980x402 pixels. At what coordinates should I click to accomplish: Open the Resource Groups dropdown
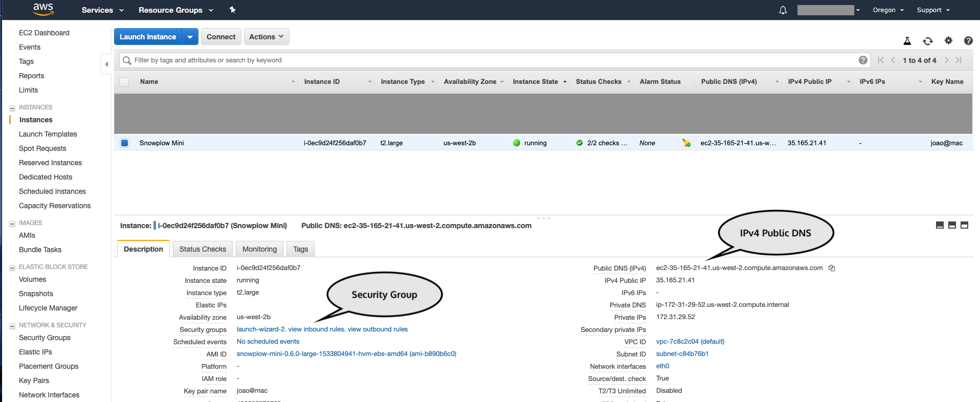pos(176,10)
